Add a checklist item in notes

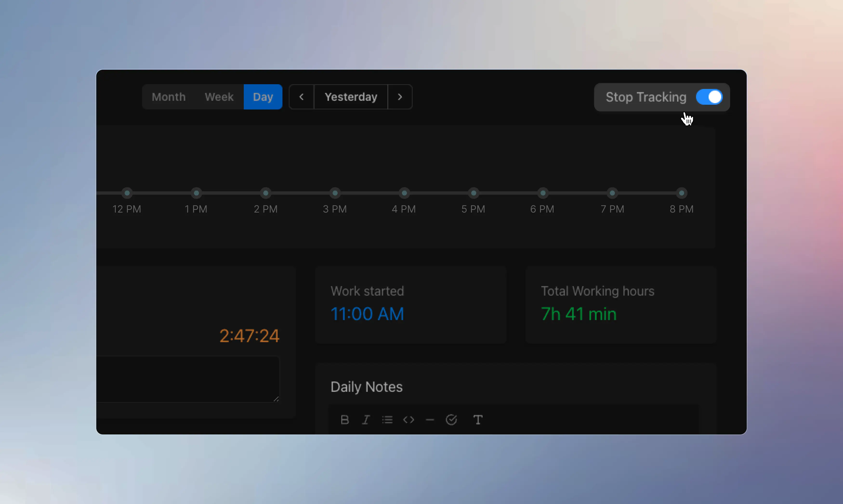[451, 420]
